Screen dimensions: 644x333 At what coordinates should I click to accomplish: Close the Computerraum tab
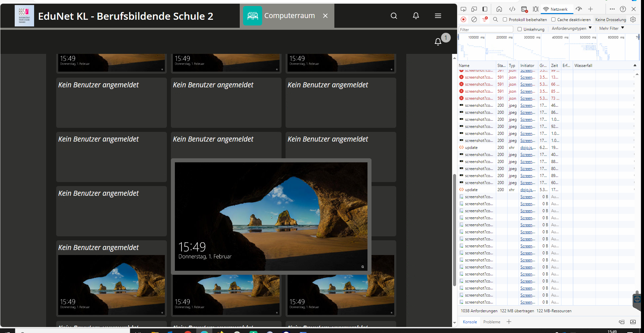325,16
